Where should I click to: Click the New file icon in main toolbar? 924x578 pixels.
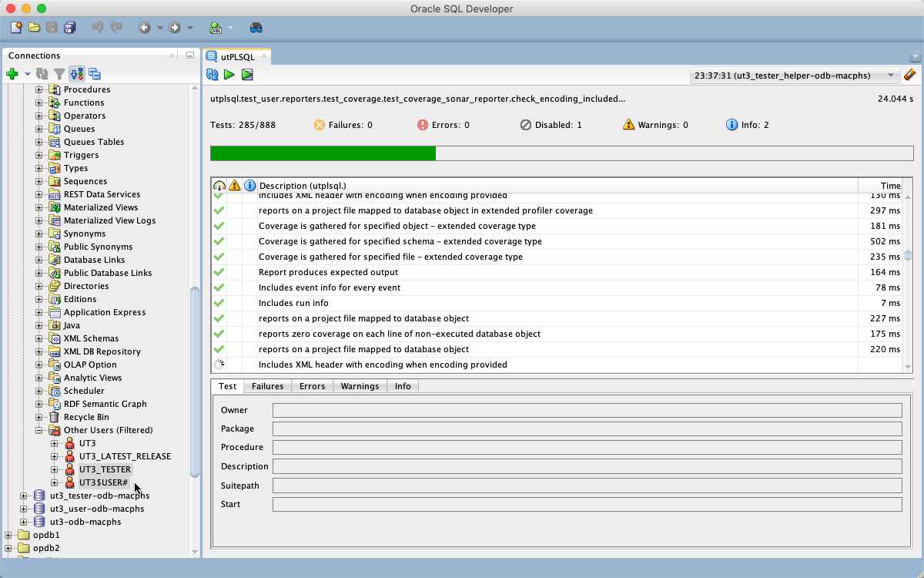(x=16, y=28)
